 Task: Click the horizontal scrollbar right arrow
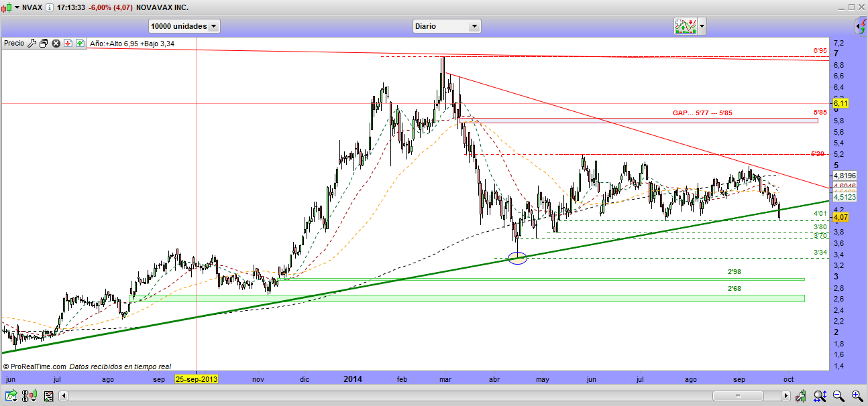786,397
